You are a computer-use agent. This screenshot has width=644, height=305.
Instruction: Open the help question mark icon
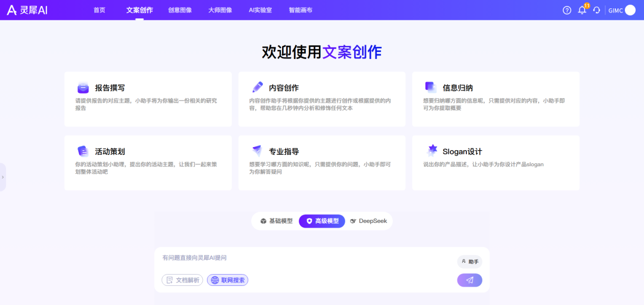(x=566, y=10)
